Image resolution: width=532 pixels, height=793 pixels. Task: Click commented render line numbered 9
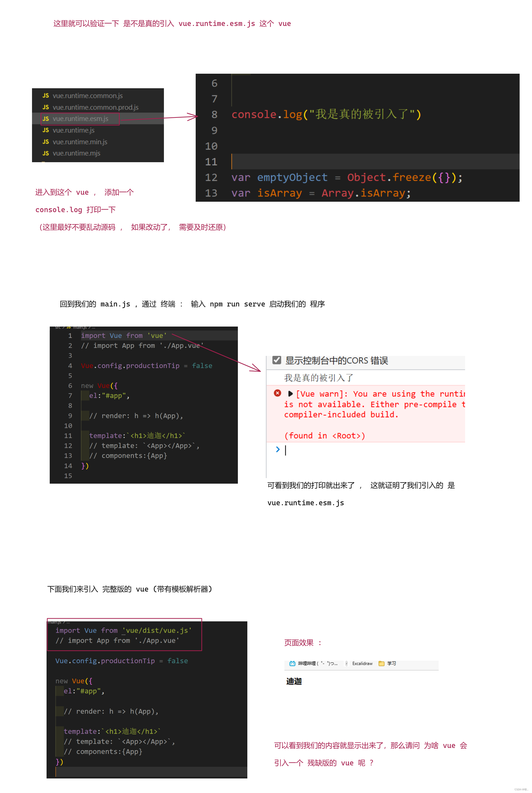click(x=136, y=416)
